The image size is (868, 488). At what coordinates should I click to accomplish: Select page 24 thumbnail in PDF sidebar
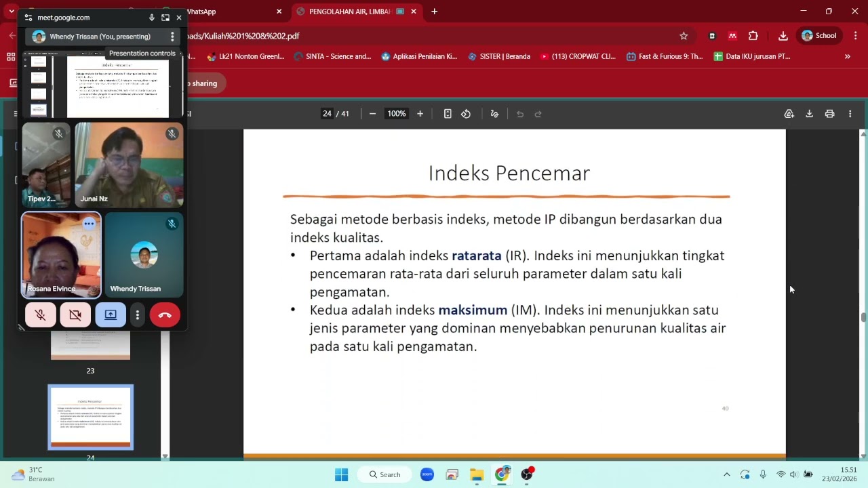[91, 418]
